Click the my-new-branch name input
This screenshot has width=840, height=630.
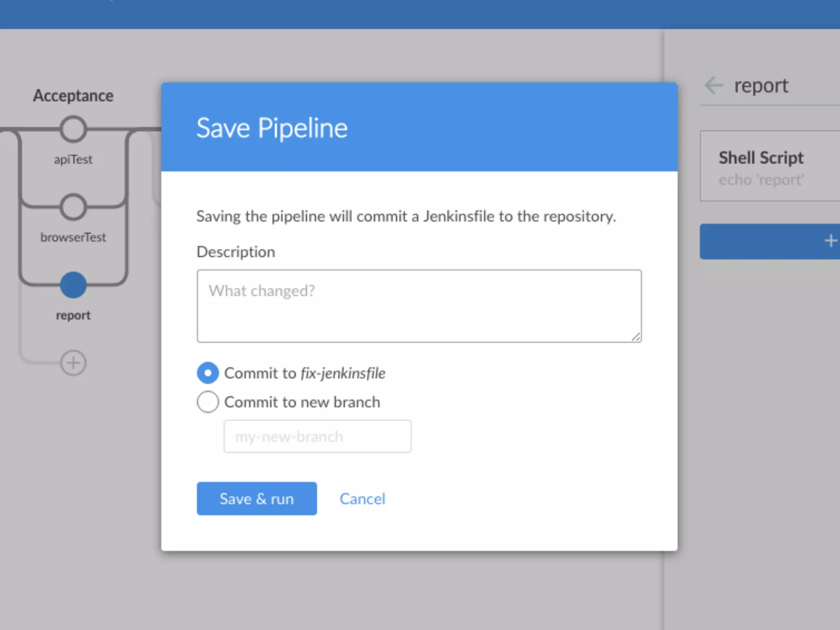317,436
